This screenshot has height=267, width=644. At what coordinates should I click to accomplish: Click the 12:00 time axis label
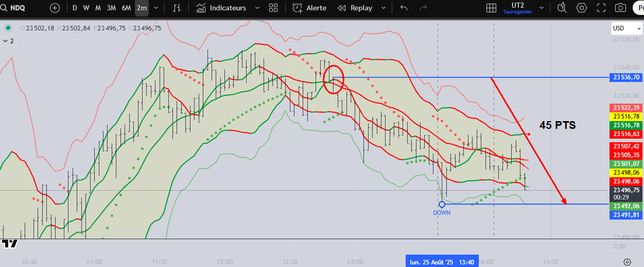tap(225, 262)
